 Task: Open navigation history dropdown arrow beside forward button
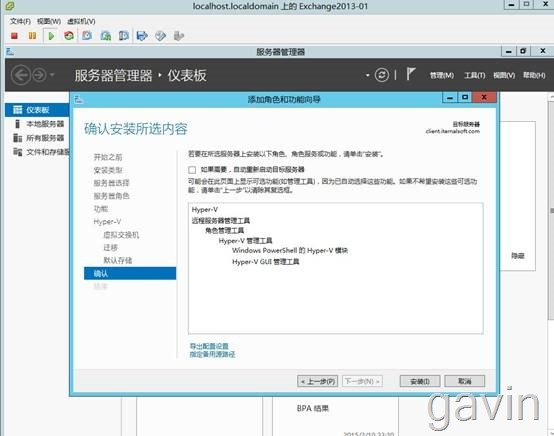(x=52, y=75)
